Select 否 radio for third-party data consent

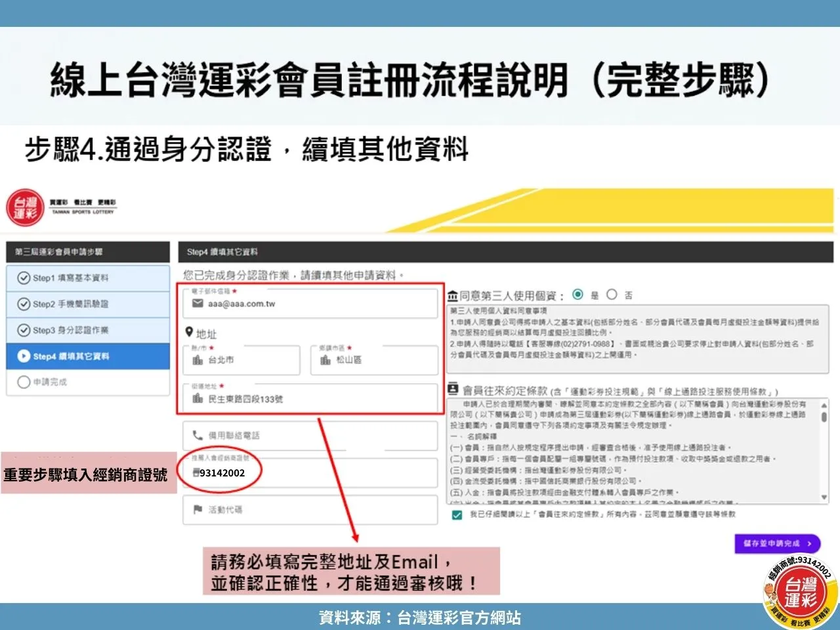click(x=612, y=295)
